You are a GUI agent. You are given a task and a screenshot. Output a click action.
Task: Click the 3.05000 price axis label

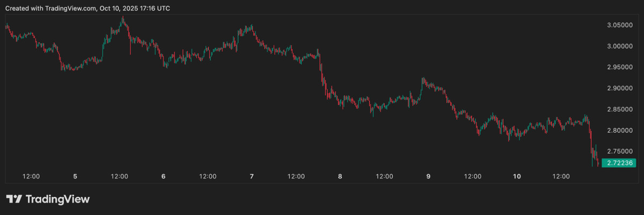tap(619, 25)
